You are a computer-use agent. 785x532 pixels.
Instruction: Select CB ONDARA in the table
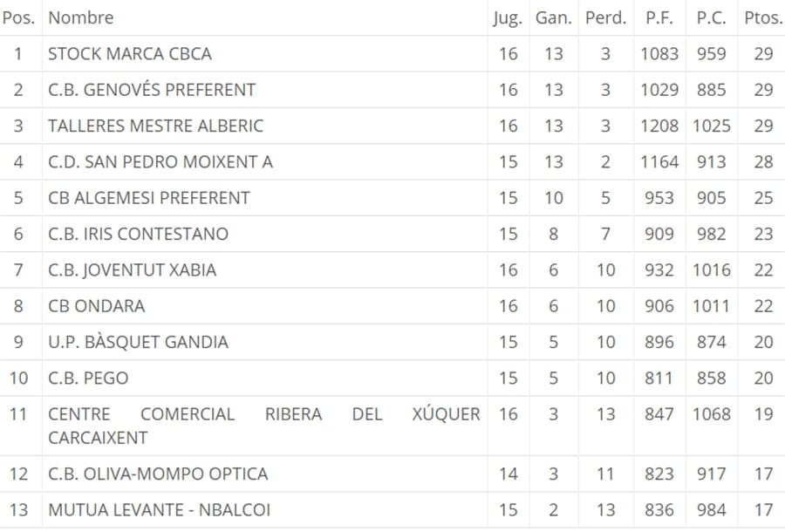[96, 306]
